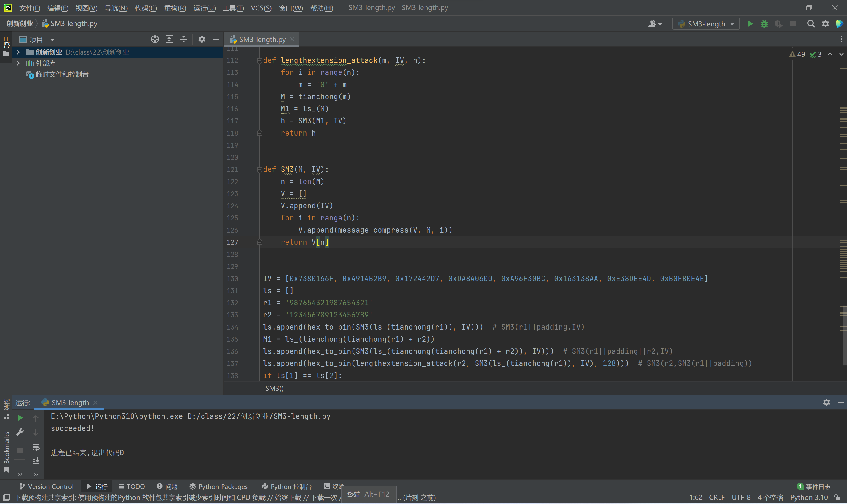Expand the 创新创业 project folder

click(x=18, y=52)
